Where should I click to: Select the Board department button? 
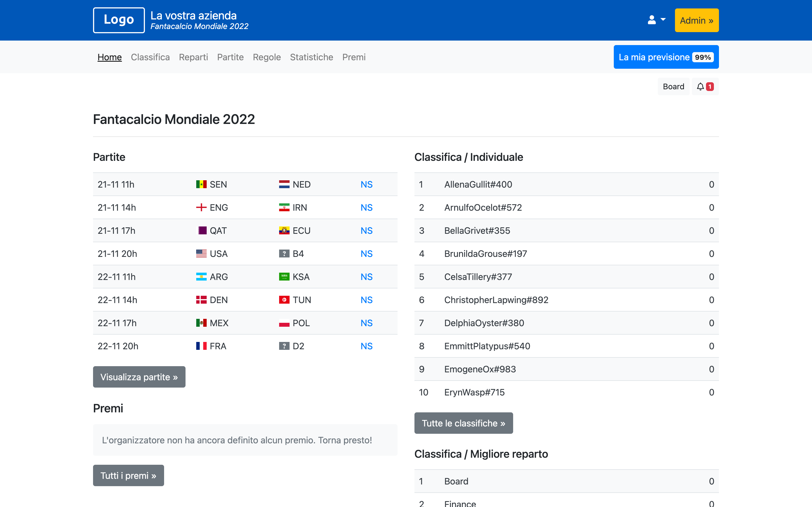click(673, 86)
